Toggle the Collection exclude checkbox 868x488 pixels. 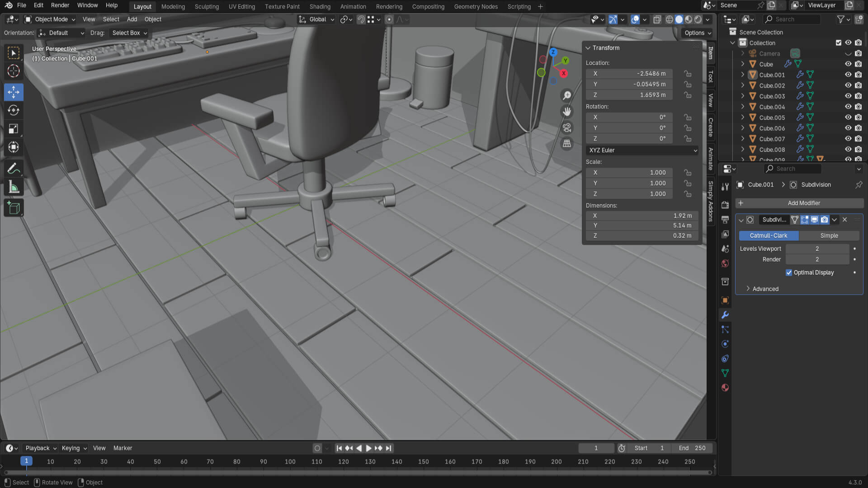(x=839, y=43)
